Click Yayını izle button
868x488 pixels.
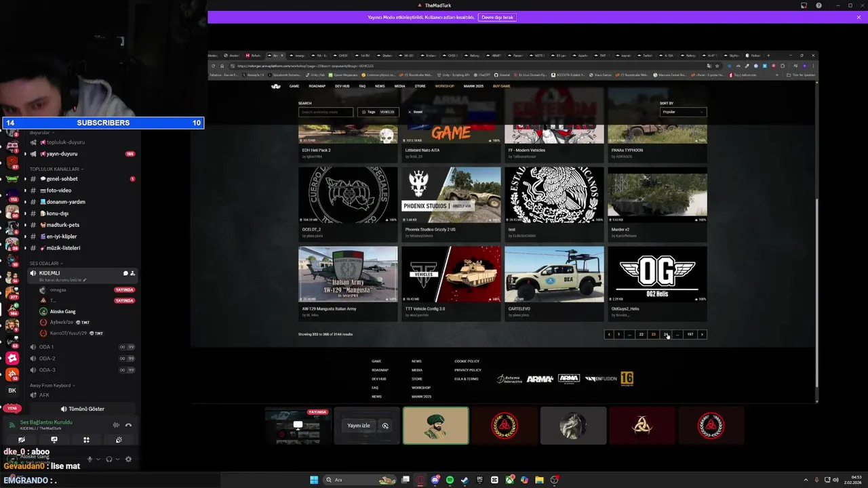359,426
